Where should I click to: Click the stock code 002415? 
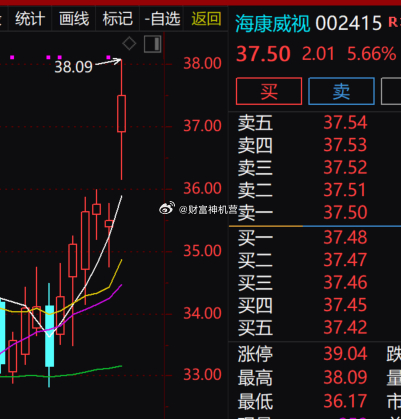point(348,23)
